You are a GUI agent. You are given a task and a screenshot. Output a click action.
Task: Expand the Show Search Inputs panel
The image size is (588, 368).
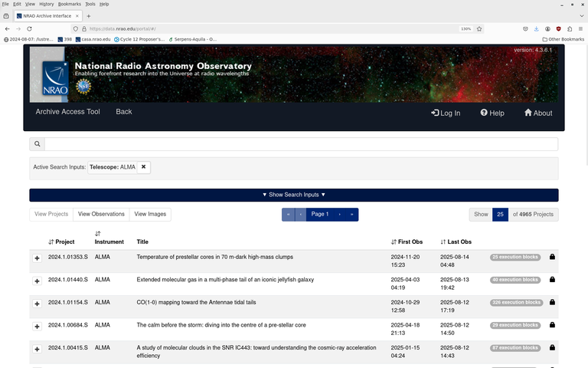pyautogui.click(x=294, y=195)
